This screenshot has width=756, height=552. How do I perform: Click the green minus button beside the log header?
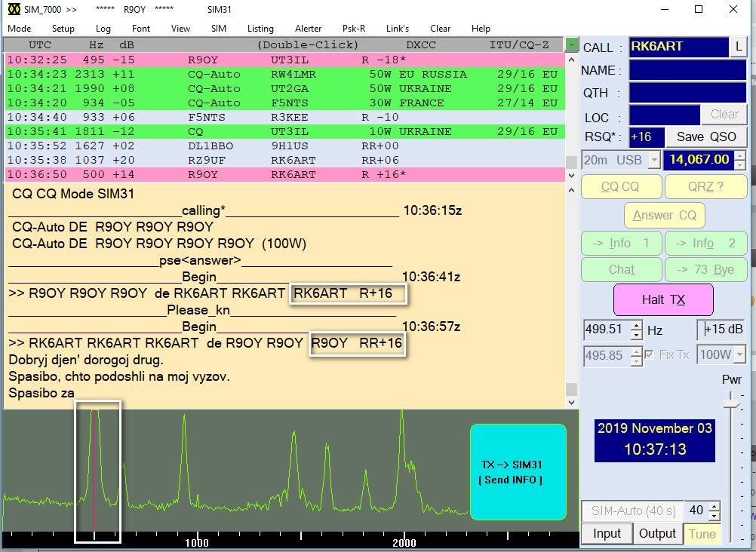(572, 44)
